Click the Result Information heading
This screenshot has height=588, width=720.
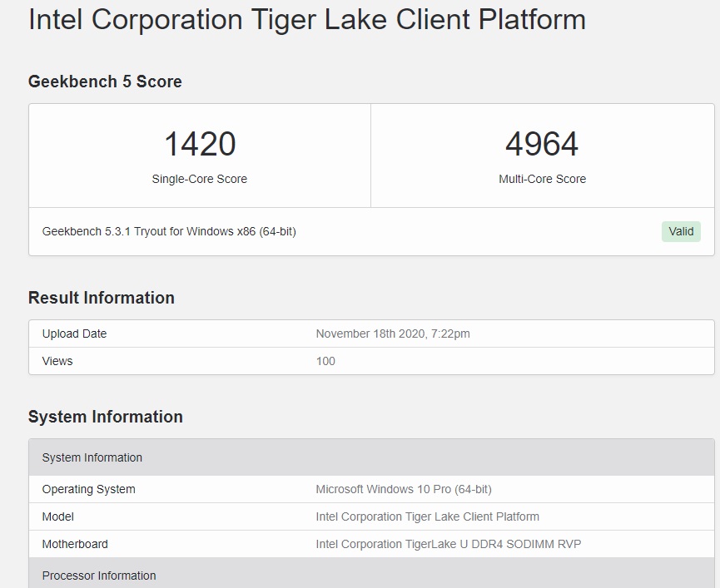tap(102, 298)
